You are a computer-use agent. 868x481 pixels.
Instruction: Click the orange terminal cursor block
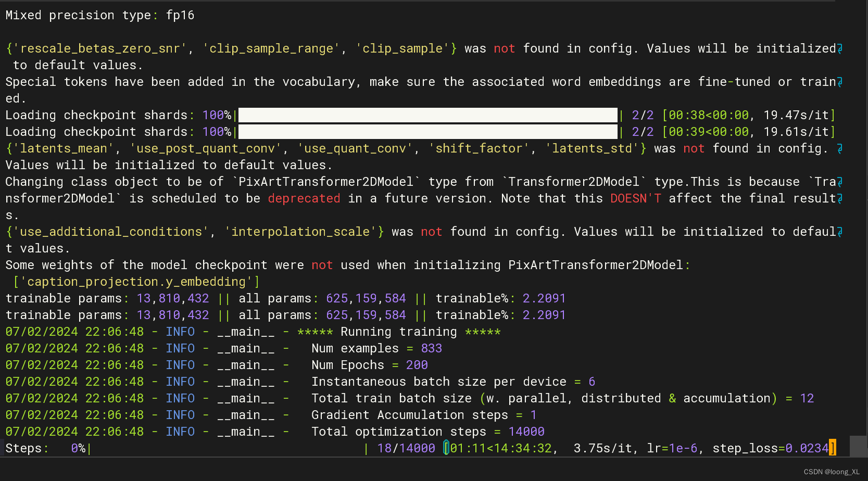pyautogui.click(x=833, y=448)
